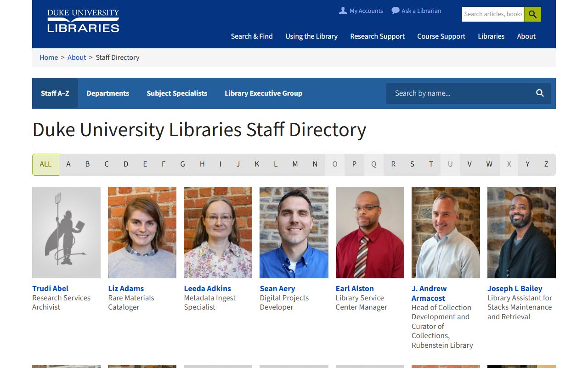
Task: Click the My Accounts person icon
Action: pos(343,11)
